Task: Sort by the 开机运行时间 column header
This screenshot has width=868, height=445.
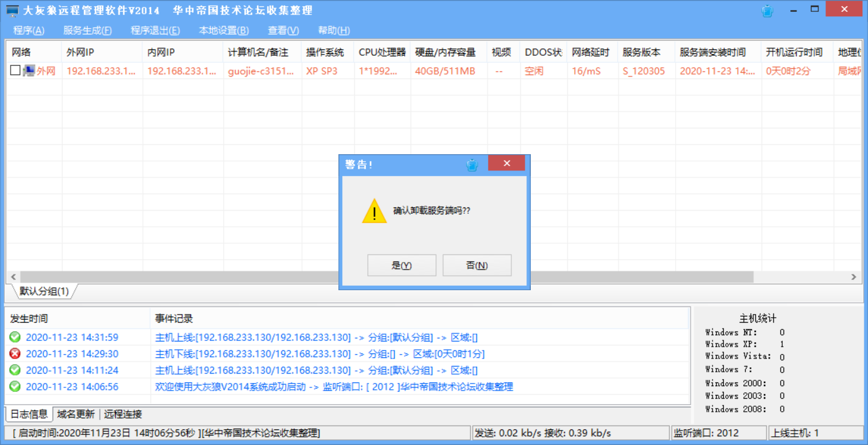Action: (797, 53)
